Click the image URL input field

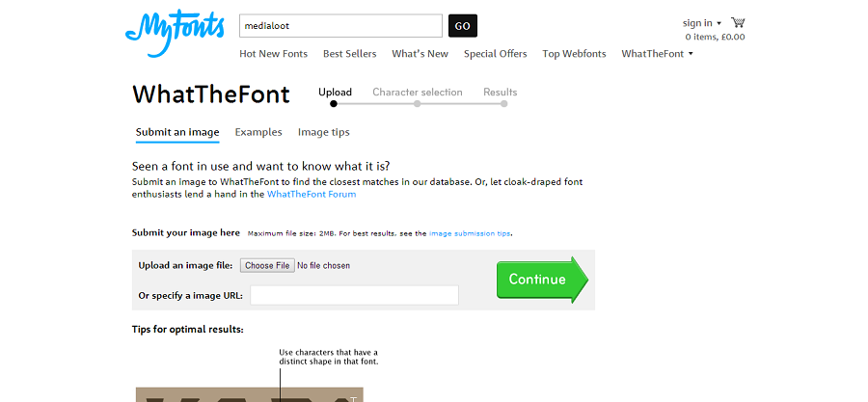click(x=354, y=295)
